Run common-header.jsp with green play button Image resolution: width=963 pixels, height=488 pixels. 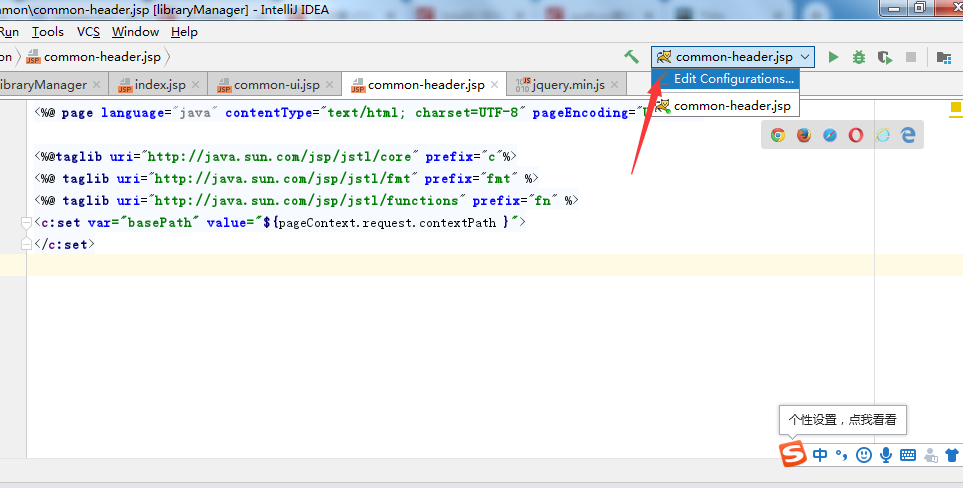(x=833, y=57)
